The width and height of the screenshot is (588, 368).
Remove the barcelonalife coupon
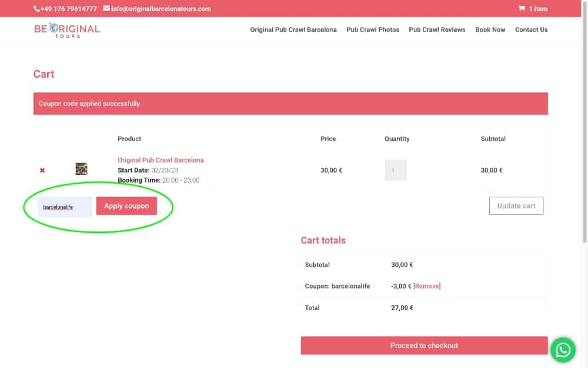(x=427, y=286)
